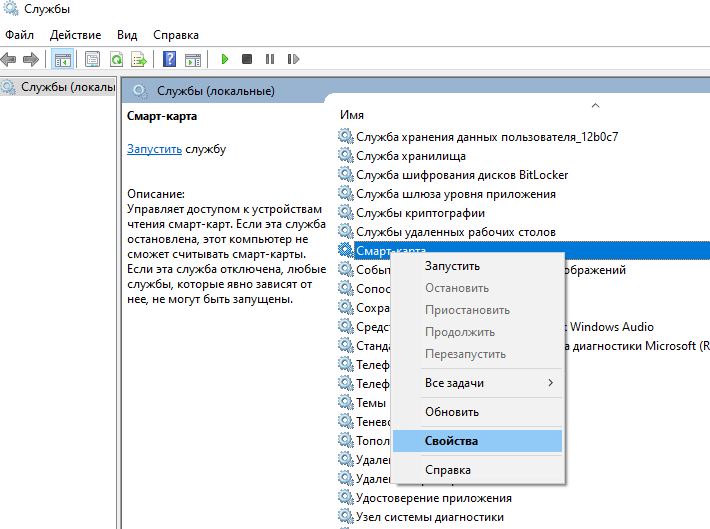Click the Back arrow in the toolbar

tap(11, 59)
